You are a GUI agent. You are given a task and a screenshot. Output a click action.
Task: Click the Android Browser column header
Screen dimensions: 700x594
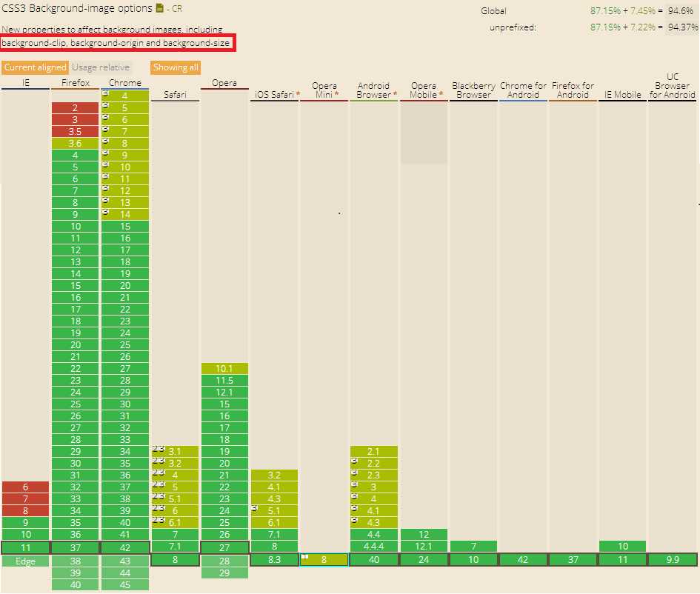click(x=374, y=90)
